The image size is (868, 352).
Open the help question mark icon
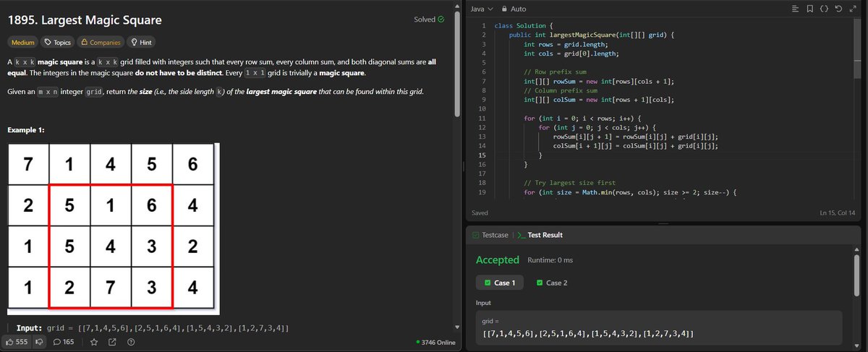coord(131,342)
